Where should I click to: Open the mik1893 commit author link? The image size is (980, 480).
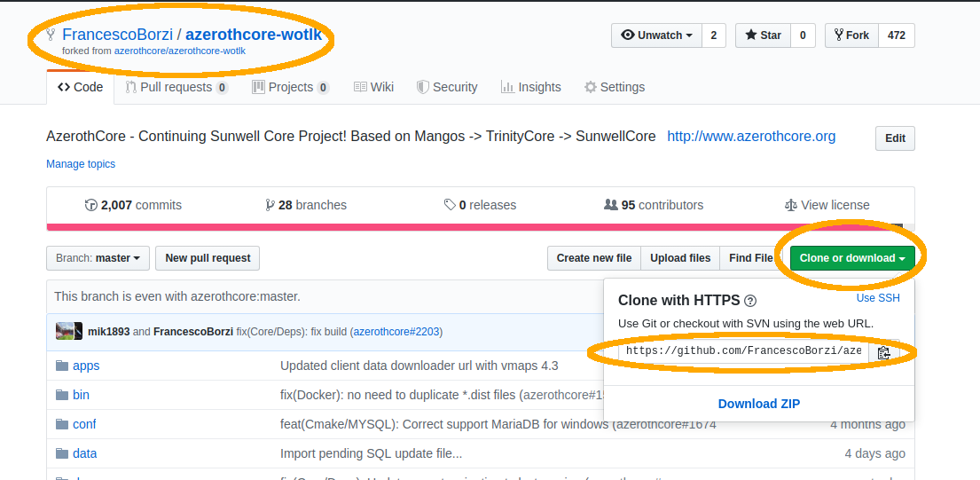pos(109,332)
